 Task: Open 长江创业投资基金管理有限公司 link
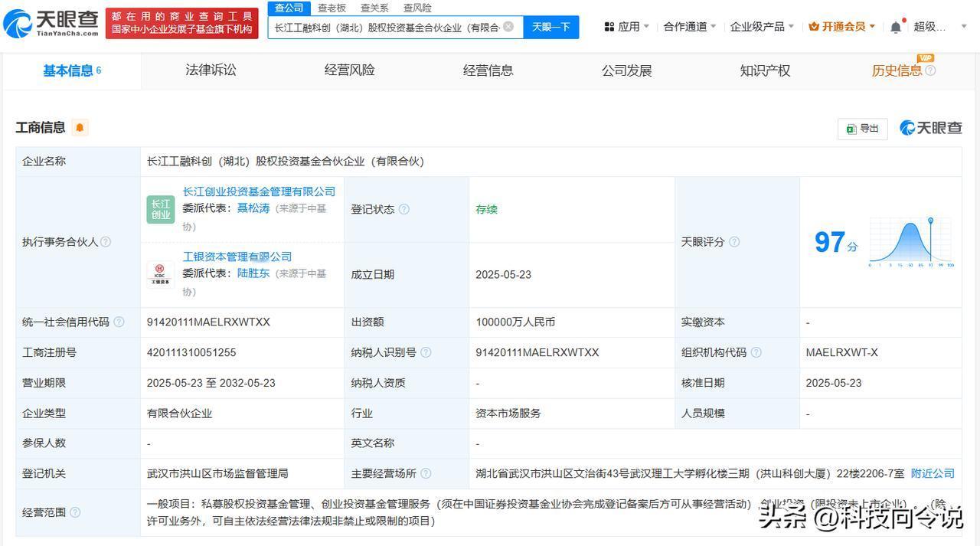[259, 191]
